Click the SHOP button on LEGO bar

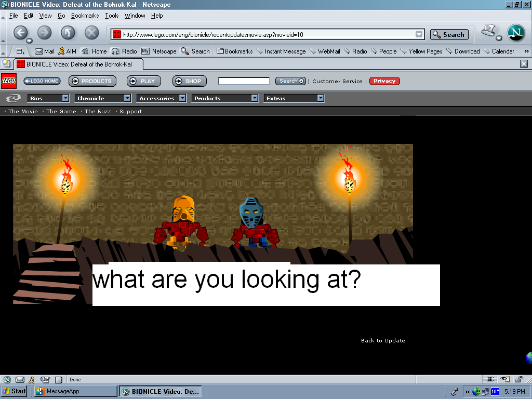click(190, 81)
